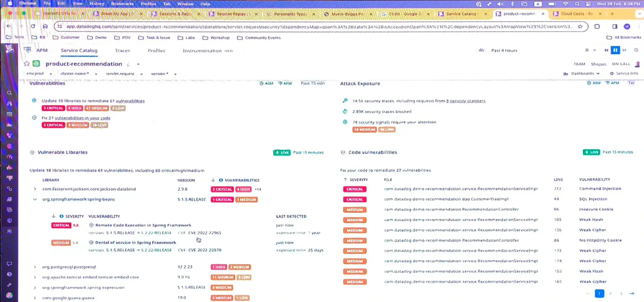Expand the jackson-databind library row
Screen dimensions: 644x302
pos(35,189)
